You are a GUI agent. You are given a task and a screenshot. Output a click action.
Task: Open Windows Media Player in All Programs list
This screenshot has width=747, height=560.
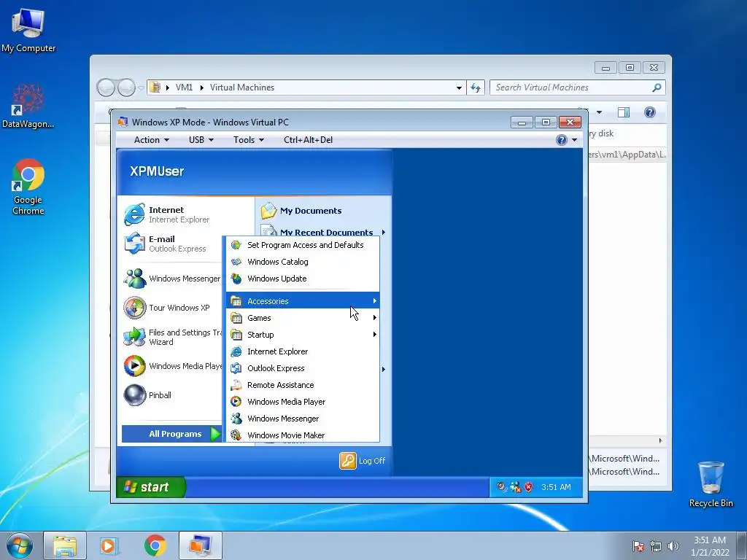(303, 402)
